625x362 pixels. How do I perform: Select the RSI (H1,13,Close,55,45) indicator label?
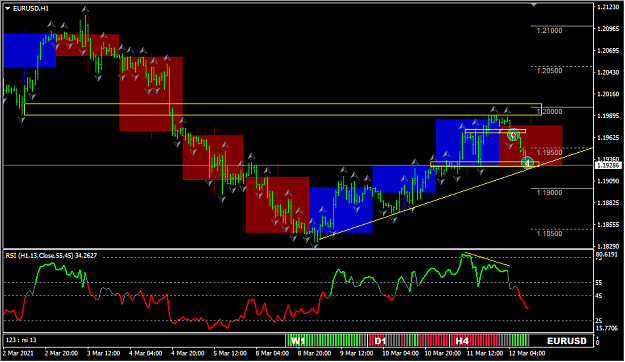(x=51, y=256)
